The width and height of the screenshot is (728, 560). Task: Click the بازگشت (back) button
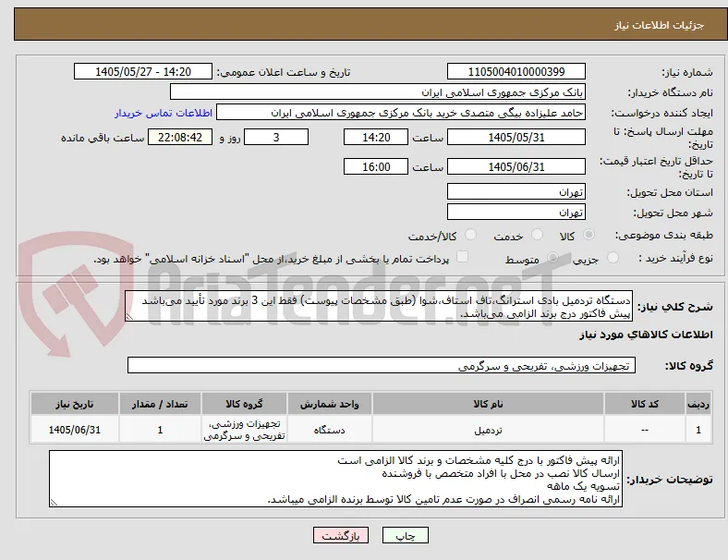(341, 535)
